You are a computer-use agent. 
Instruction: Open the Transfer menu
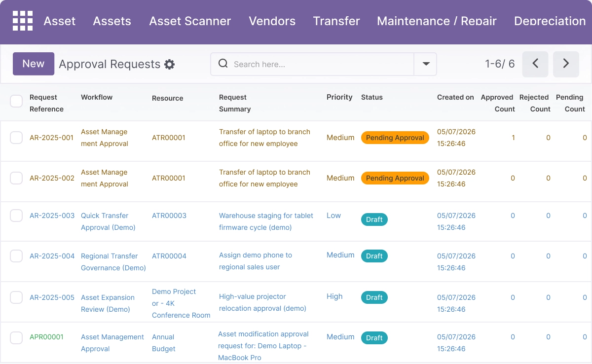tap(336, 21)
